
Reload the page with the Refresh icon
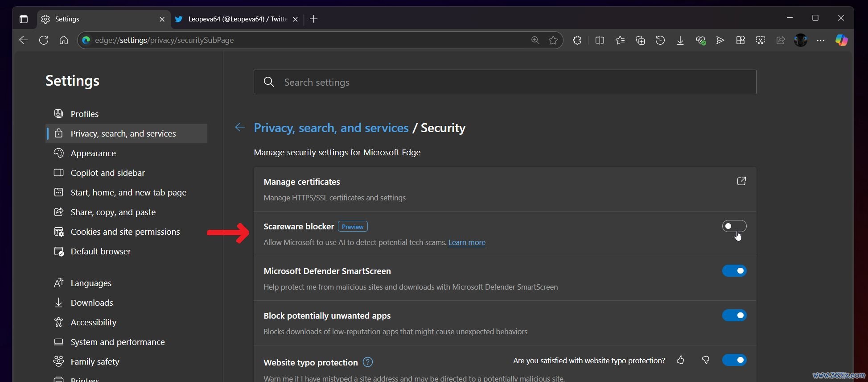(44, 40)
